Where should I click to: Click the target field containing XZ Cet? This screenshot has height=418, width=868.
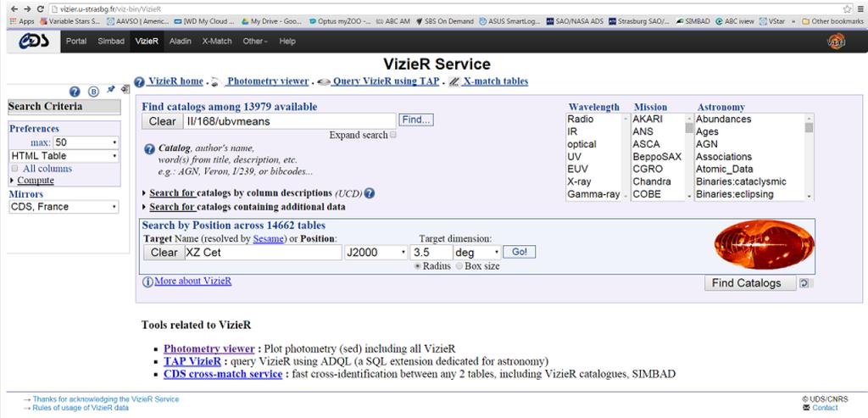(x=264, y=253)
